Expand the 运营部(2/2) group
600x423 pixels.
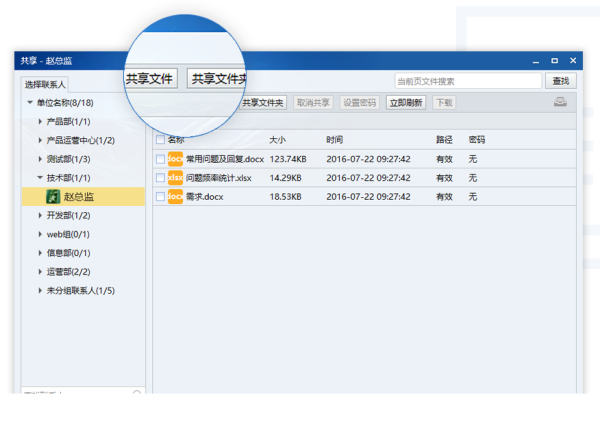point(40,271)
